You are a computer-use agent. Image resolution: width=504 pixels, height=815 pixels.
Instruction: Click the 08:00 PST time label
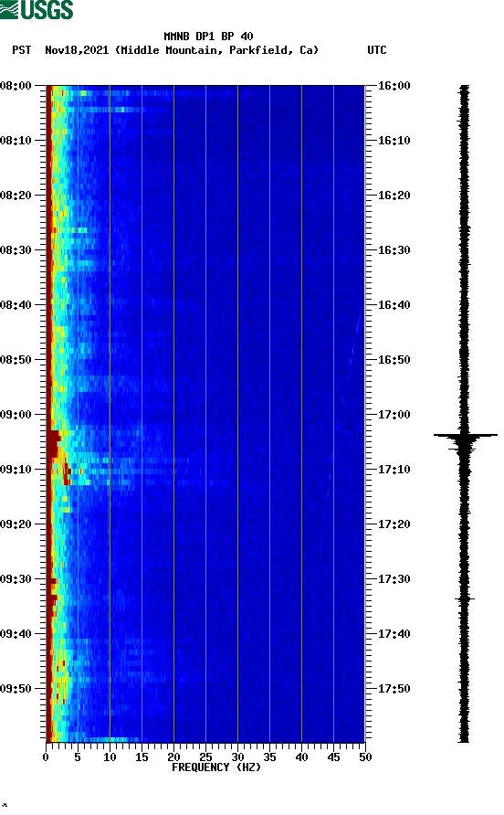tap(16, 86)
